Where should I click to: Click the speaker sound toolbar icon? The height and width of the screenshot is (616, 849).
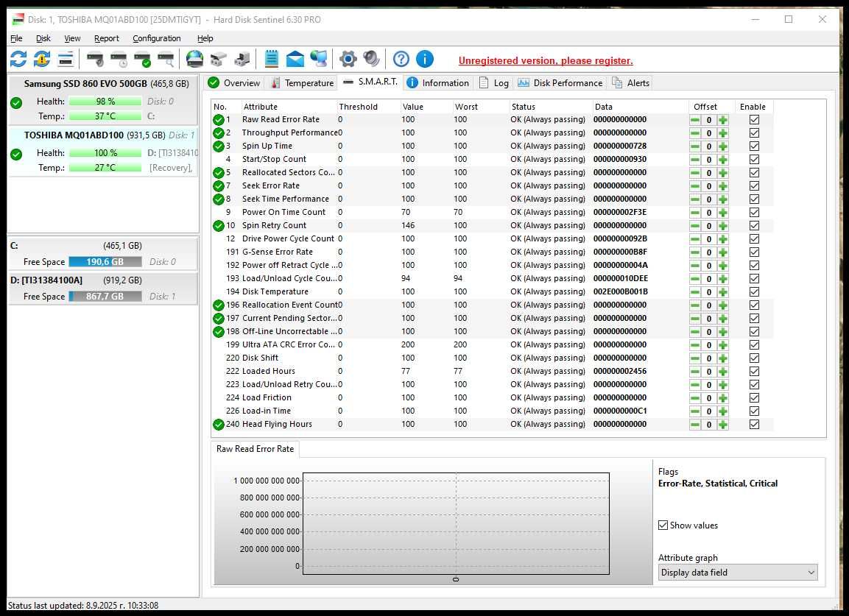[x=371, y=59]
